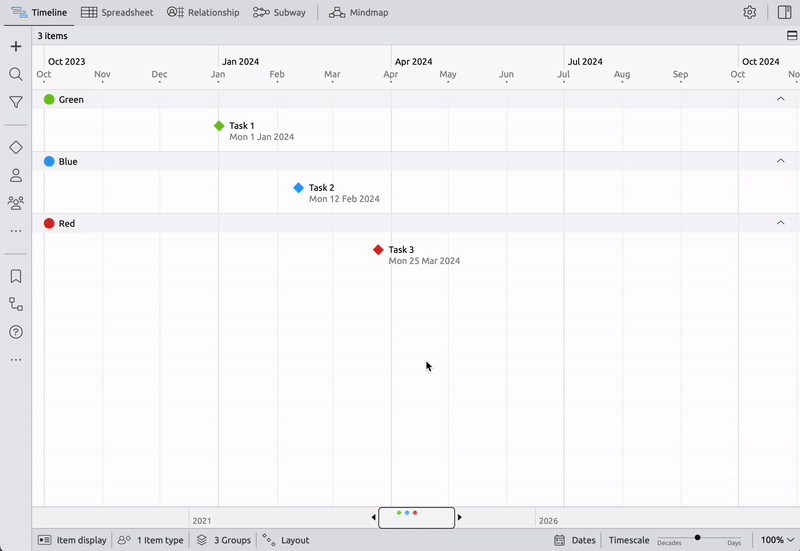Open the single person icon in sidebar
This screenshot has width=800, height=551.
pyautogui.click(x=16, y=176)
